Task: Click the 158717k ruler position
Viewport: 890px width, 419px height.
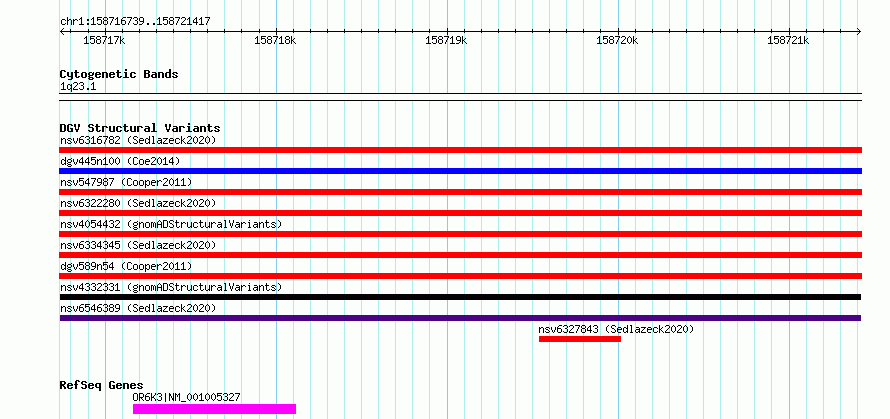Action: 104,40
